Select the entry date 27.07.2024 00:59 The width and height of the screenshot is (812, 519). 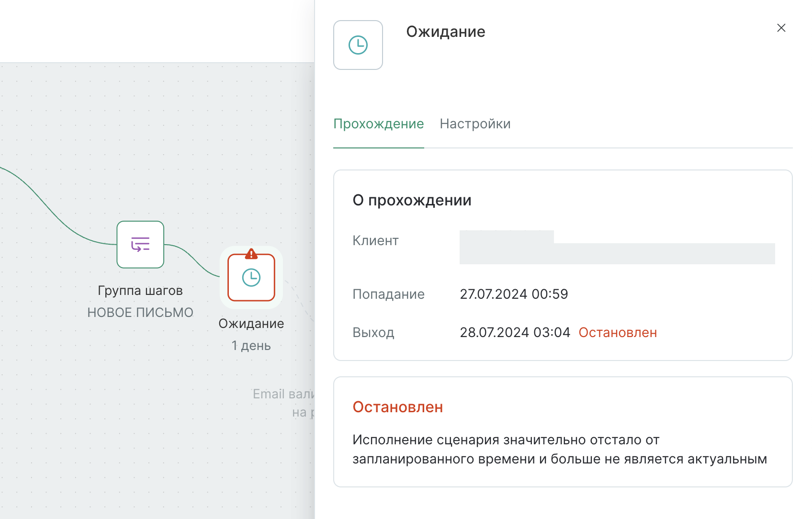(514, 294)
